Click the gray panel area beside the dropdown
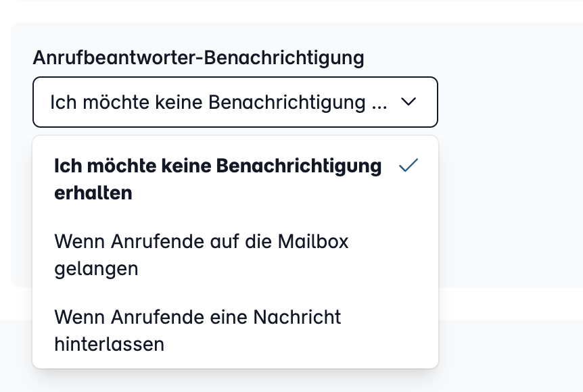583x392 pixels. coord(509,156)
